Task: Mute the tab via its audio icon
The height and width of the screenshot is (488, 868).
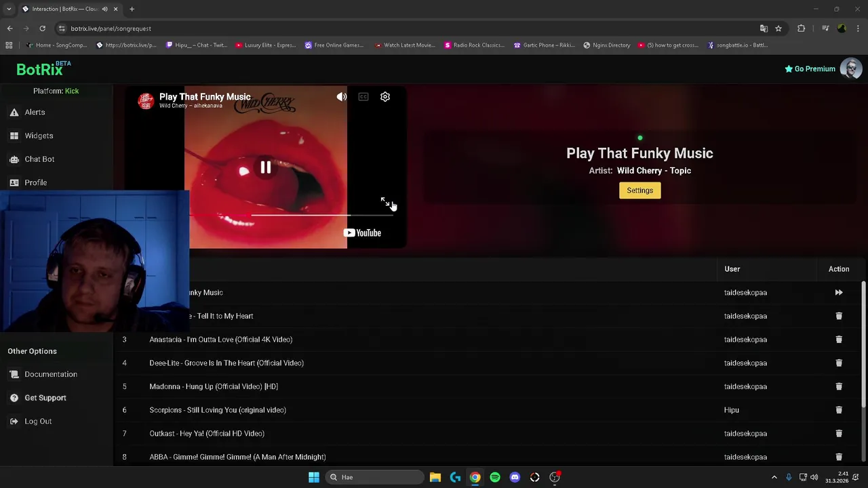Action: 104,9
